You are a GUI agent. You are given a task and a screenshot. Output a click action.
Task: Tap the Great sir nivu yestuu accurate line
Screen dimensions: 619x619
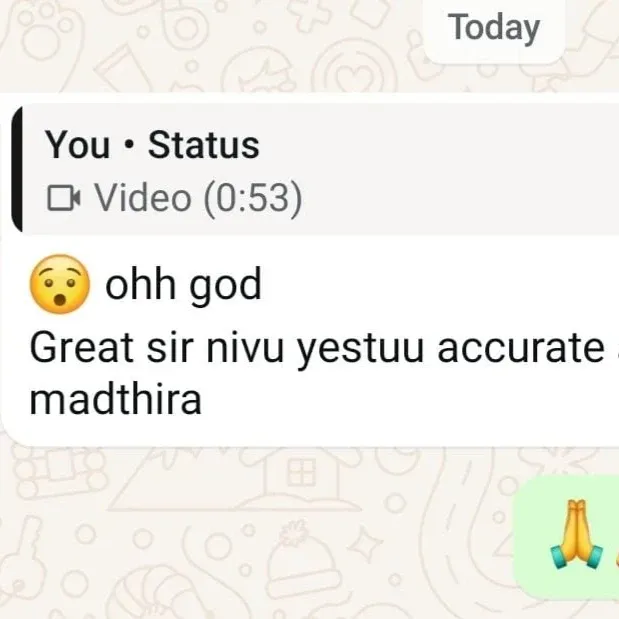[x=317, y=348]
